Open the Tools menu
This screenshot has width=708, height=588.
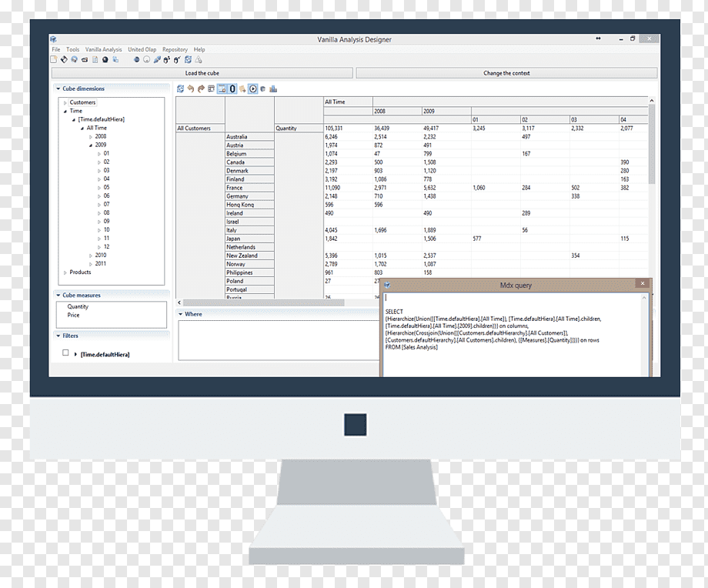click(x=72, y=50)
